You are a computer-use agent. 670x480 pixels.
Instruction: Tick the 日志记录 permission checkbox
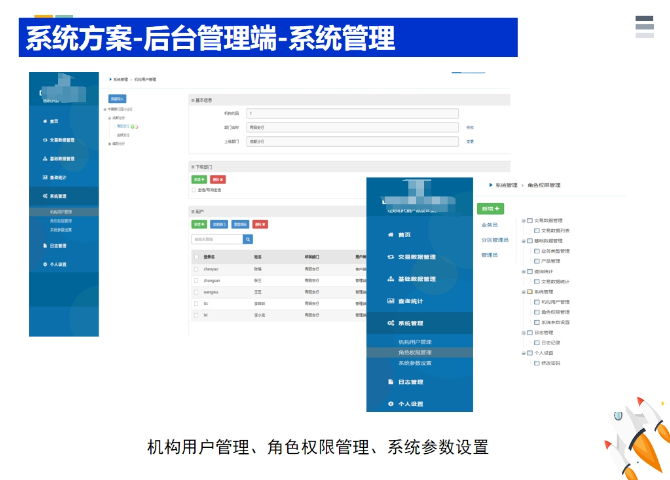[x=537, y=342]
